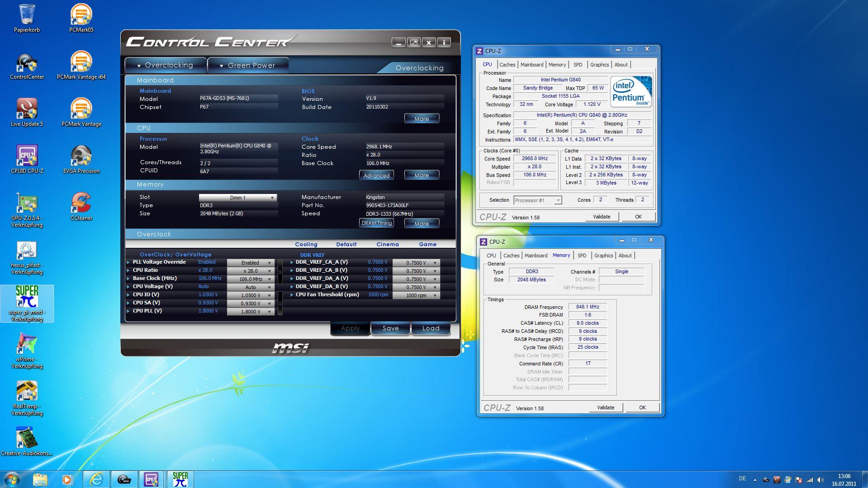Click Validate in upper CPU-Z window
Viewport: 868px width, 488px height.
coord(601,217)
